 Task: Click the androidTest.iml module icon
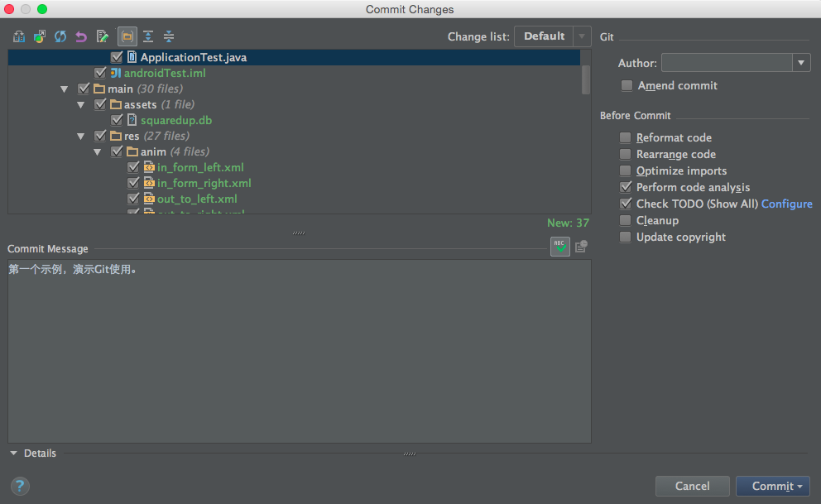pos(116,73)
